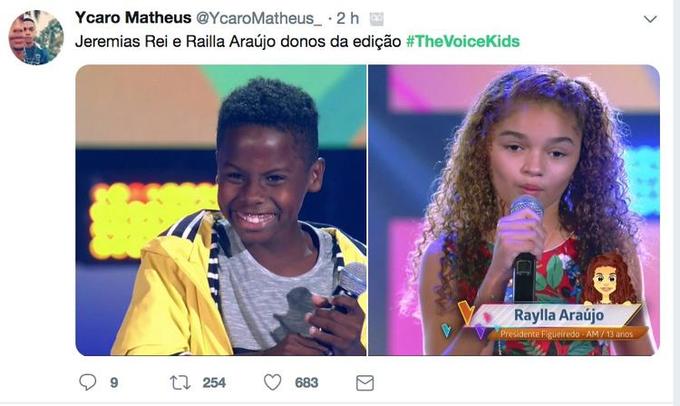Open the @YcaroMatheus_ handle
This screenshot has height=406, width=680.
click(x=259, y=19)
